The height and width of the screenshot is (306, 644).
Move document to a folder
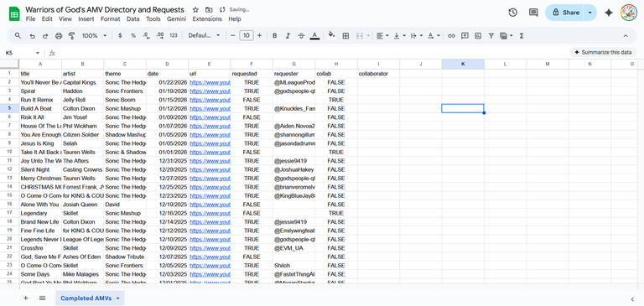pos(209,9)
